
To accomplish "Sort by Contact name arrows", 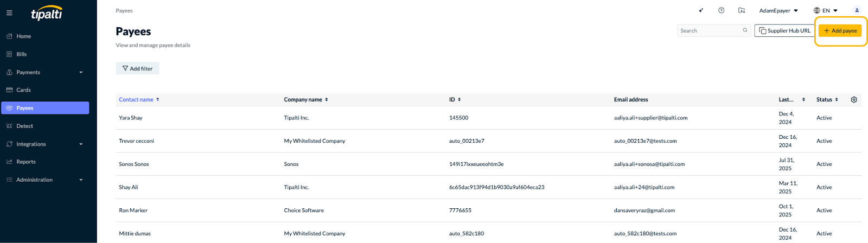I will (158, 99).
